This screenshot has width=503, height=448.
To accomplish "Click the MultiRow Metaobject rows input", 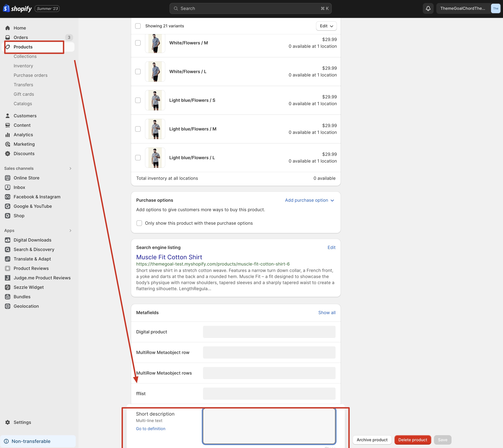I will 269,373.
